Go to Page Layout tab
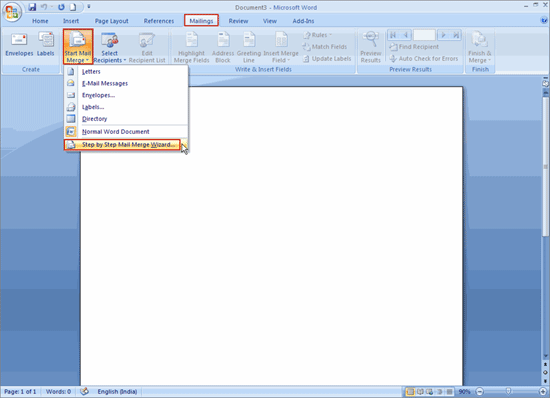The height and width of the screenshot is (398, 550). tap(112, 21)
